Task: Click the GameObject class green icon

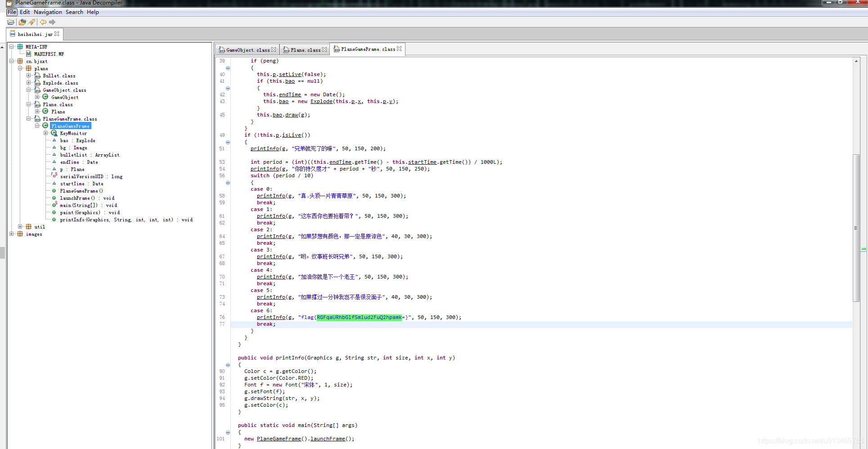Action: [45, 97]
